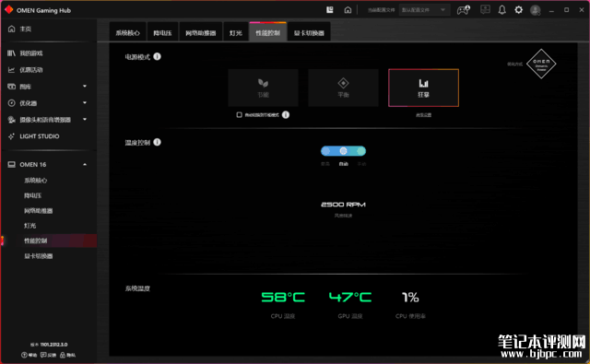Open LIGHT STUDIO from sidebar
Image resolution: width=590 pixels, height=364 pixels.
(x=40, y=136)
